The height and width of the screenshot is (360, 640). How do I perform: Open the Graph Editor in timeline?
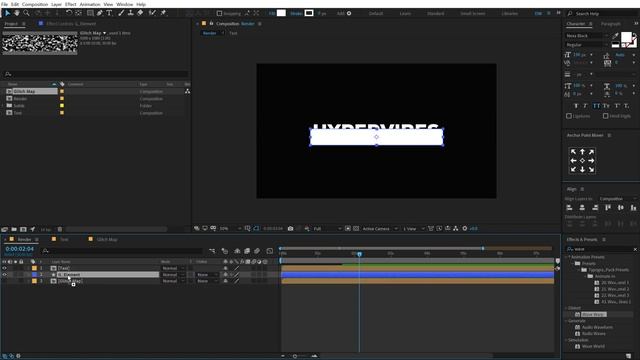(x=270, y=251)
